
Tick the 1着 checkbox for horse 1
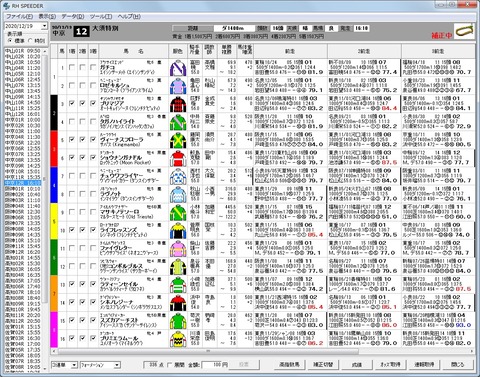pos(72,68)
